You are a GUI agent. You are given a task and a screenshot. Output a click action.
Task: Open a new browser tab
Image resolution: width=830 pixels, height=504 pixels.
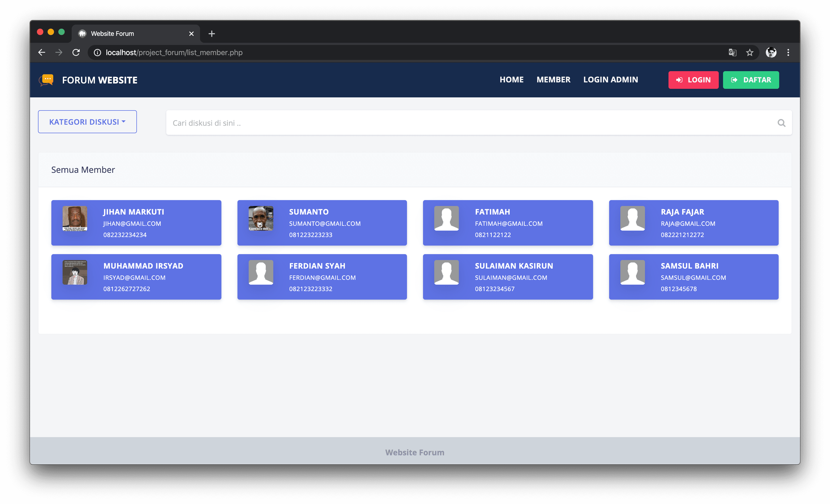click(x=212, y=34)
